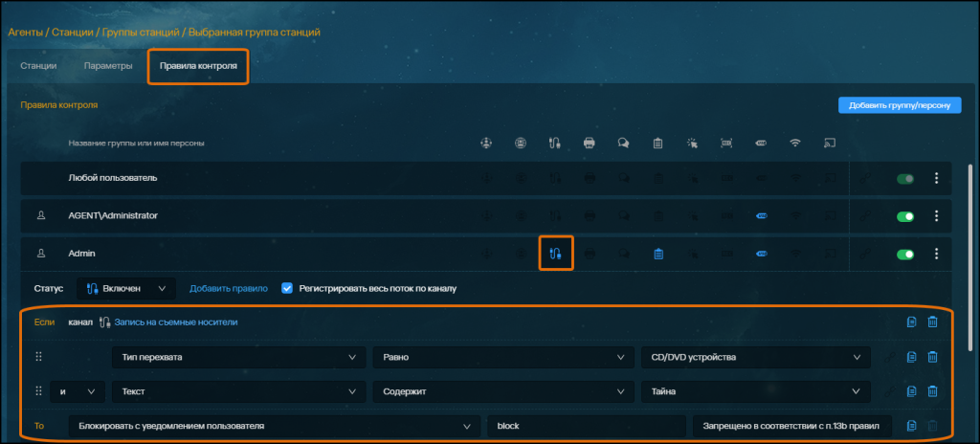This screenshot has width=980, height=444.
Task: Copy the 'То' action row
Action: 911,426
